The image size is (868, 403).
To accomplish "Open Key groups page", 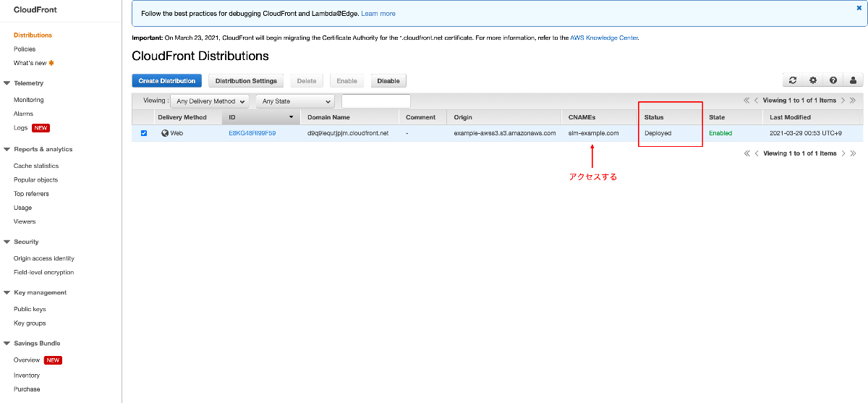I will coord(30,323).
